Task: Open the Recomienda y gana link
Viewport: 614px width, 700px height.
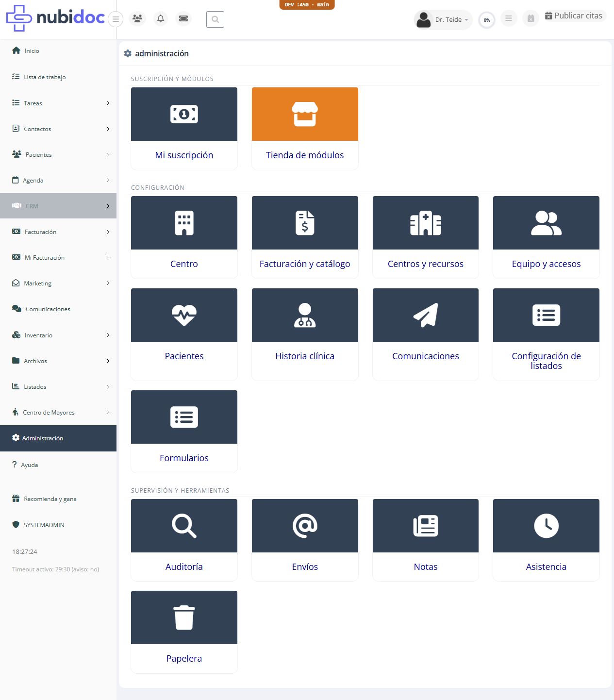Action: coord(58,499)
